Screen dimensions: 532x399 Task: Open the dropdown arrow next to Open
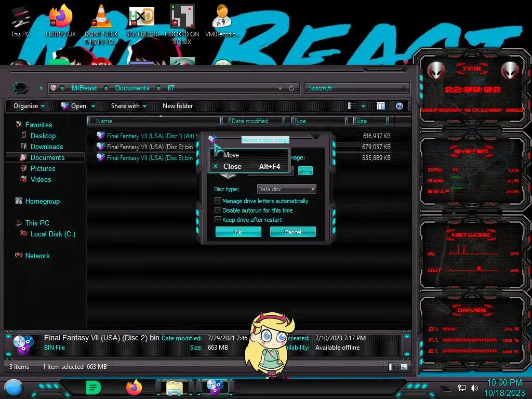click(x=94, y=107)
